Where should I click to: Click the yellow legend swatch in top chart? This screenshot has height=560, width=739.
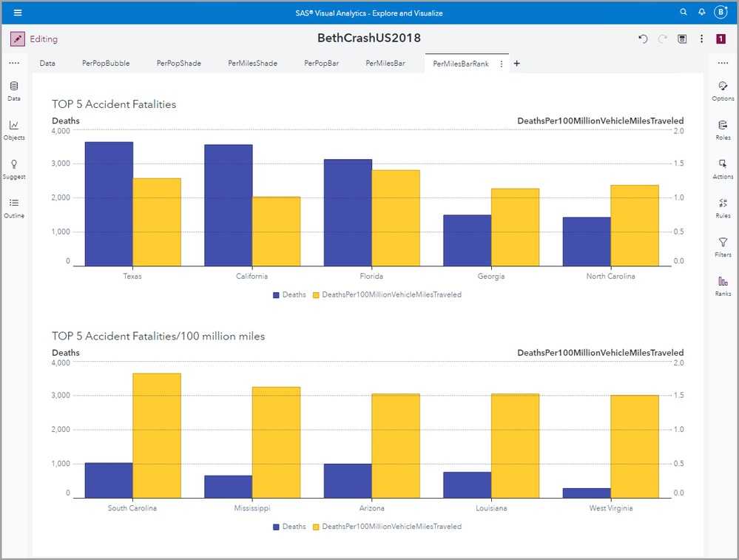pyautogui.click(x=317, y=295)
